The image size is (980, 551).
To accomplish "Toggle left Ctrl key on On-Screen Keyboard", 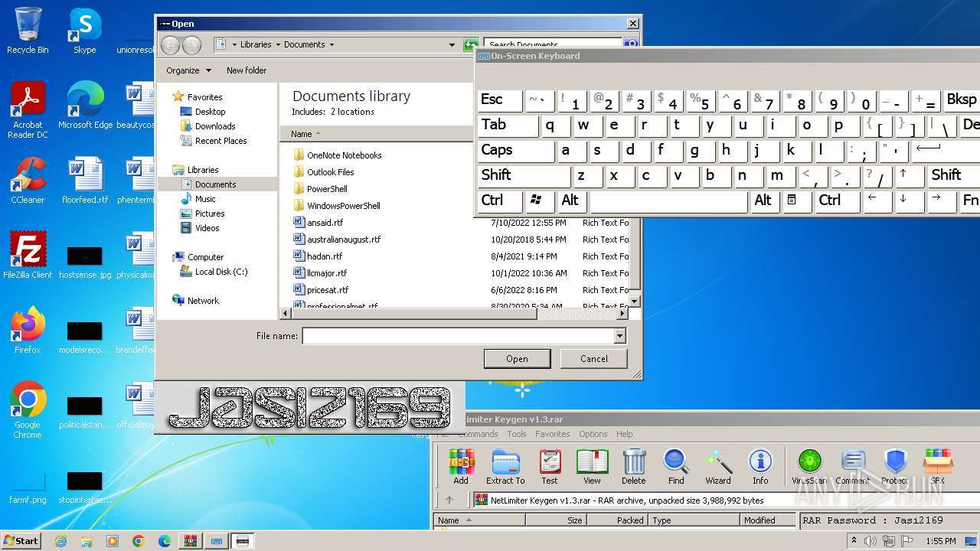I will pos(500,201).
